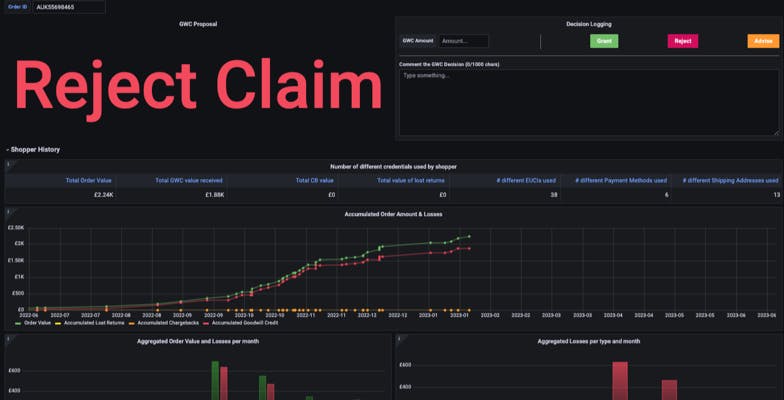Viewport: 784px width, 400px height.
Task: Click the £2.24K total order value cell
Action: click(104, 195)
